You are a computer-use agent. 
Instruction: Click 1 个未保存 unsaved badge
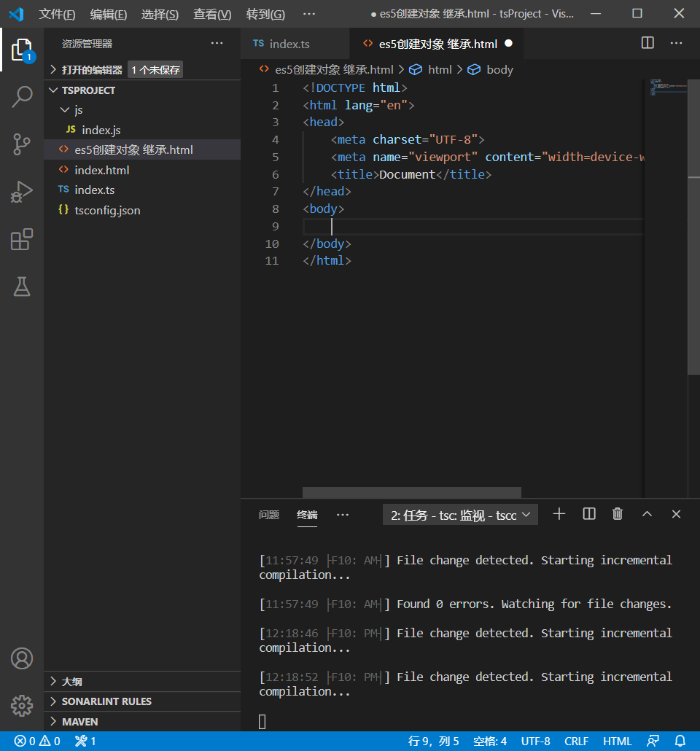click(156, 70)
